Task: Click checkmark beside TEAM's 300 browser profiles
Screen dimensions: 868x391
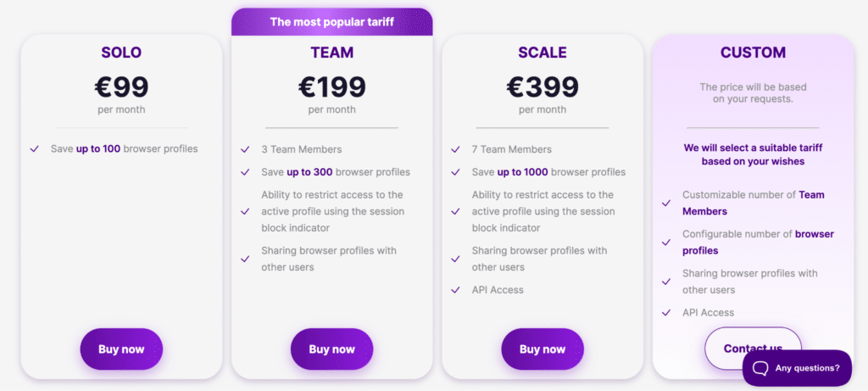Action: click(x=245, y=172)
